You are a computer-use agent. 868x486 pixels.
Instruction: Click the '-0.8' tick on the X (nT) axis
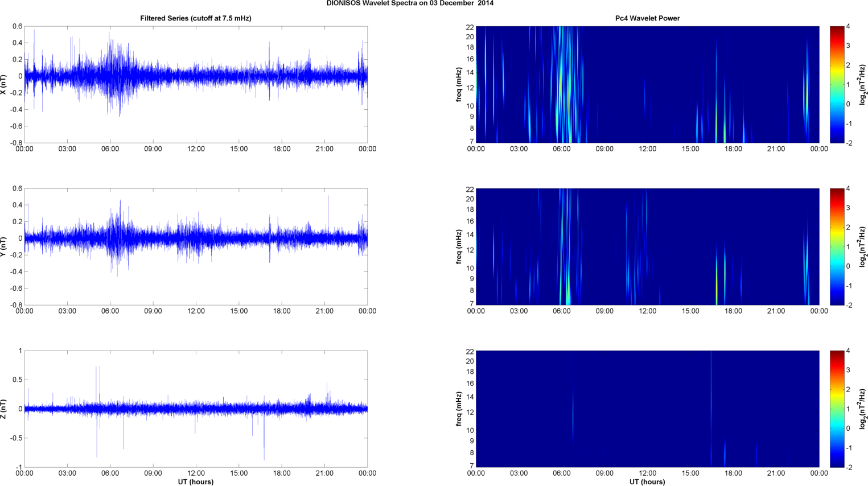pos(16,143)
